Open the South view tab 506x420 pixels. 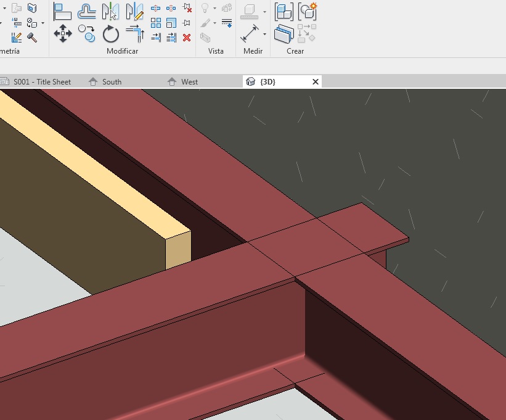pos(112,81)
